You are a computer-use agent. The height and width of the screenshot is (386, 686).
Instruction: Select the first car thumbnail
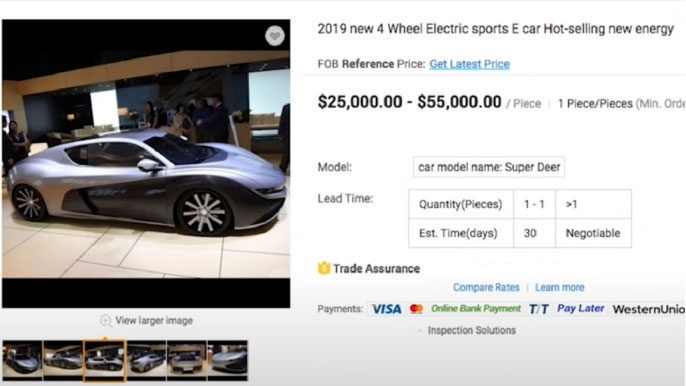tap(22, 360)
